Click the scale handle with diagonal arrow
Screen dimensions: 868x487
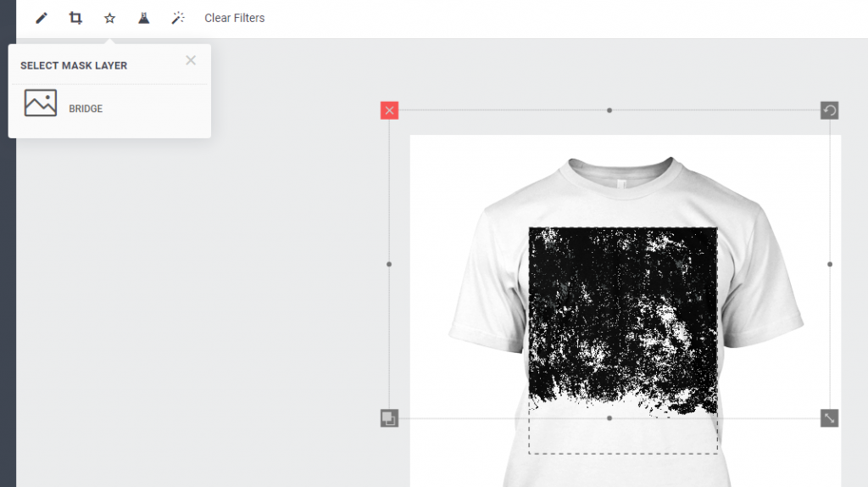click(829, 418)
